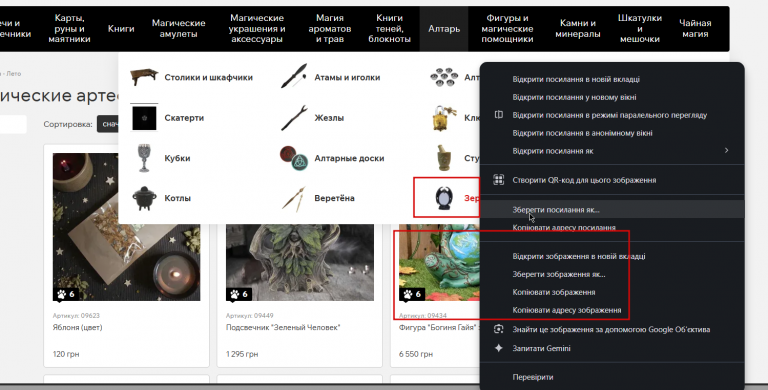Image resolution: width=768 pixels, height=390 pixels.
Task: Open the Алтарь navigation item
Action: [444, 28]
